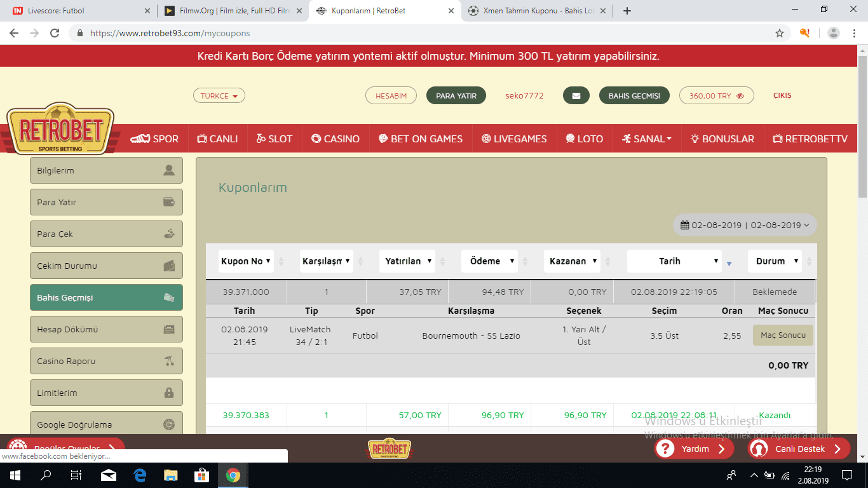The width and height of the screenshot is (868, 488).
Task: Open the Durum column dropdown
Action: [775, 261]
